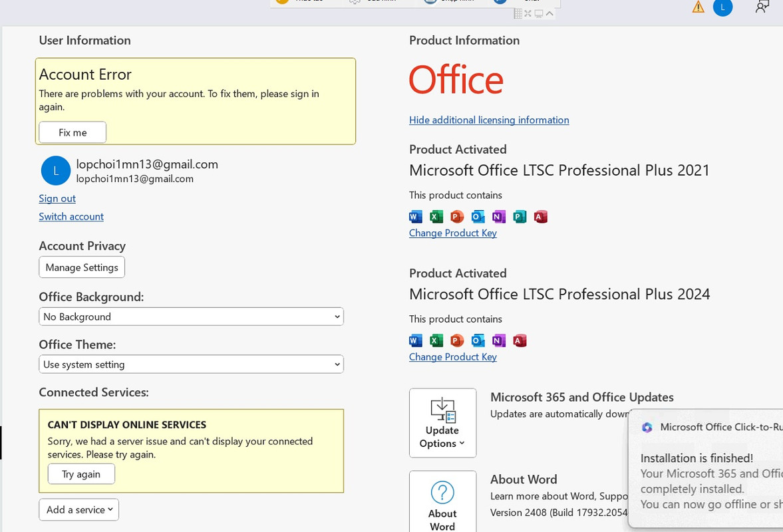Click the PowerPoint icon under Office LTSC 2024
Viewport: 783px width, 532px height.
pos(457,340)
